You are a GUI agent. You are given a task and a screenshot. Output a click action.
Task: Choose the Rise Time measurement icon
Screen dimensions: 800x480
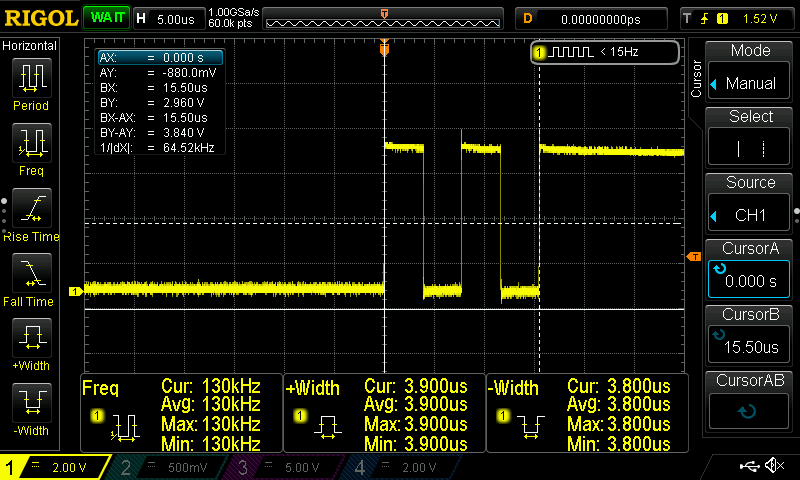tap(33, 208)
